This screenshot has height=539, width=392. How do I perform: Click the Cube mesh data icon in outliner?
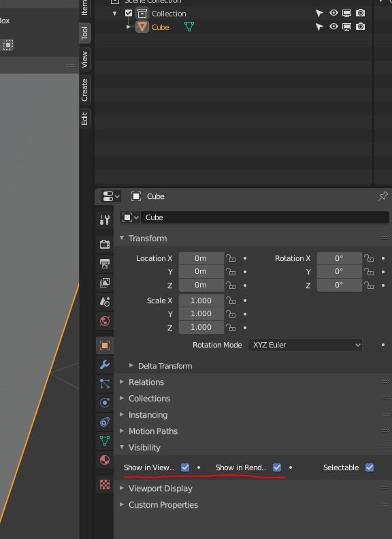[x=189, y=27]
